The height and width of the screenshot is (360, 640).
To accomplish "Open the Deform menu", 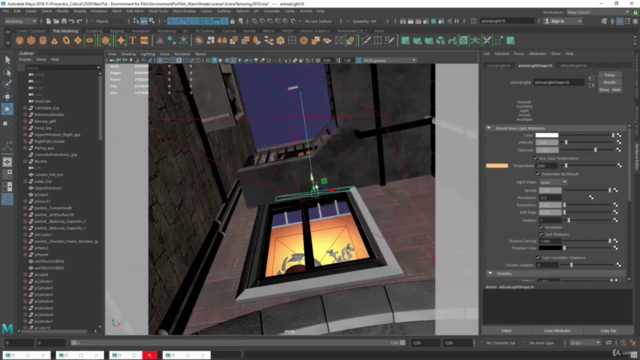I will (x=242, y=11).
